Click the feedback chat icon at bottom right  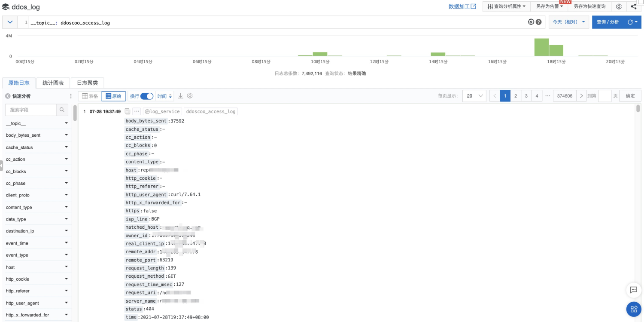tap(633, 290)
